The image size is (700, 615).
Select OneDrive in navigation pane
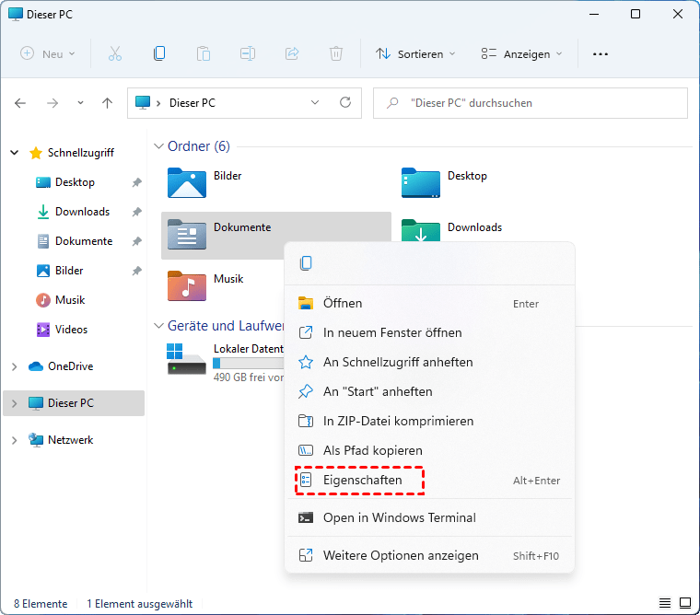pos(70,366)
